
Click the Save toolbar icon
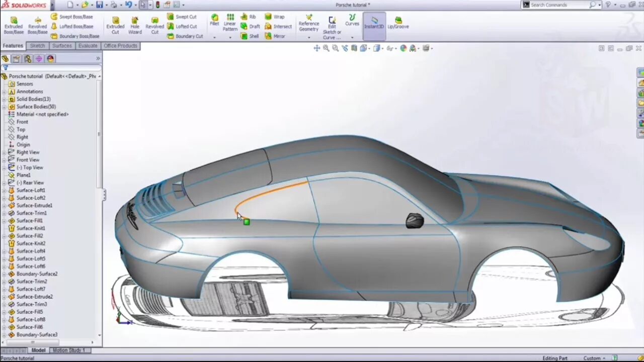(x=100, y=5)
